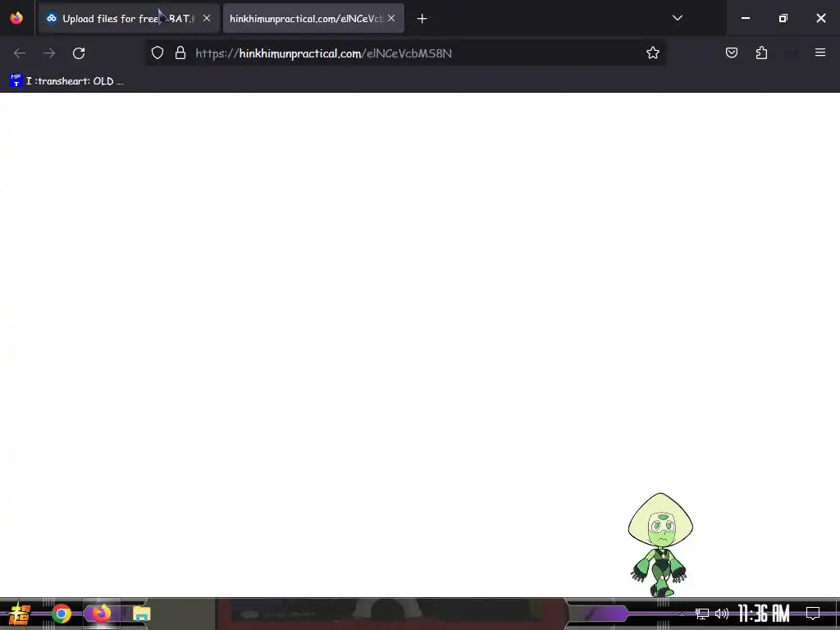Viewport: 840px width, 630px height.
Task: Save page to Pocket
Action: pyautogui.click(x=732, y=52)
